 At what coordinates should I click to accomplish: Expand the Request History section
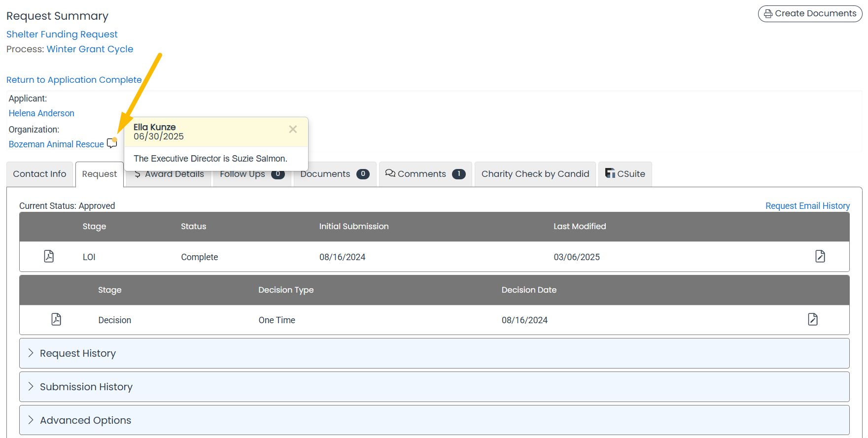78,353
